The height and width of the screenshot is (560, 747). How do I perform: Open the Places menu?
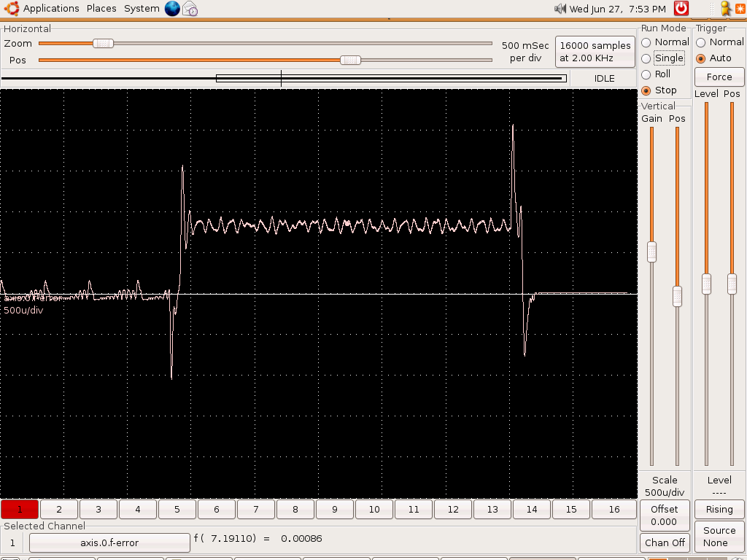[x=101, y=9]
